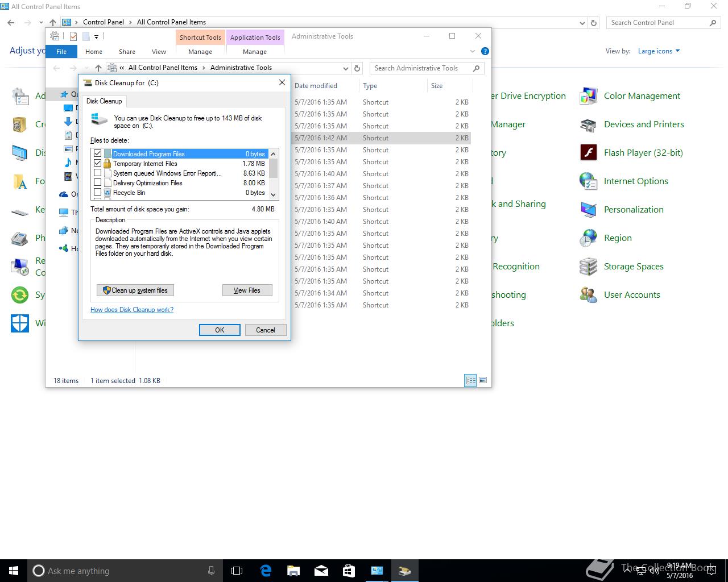Viewport: 728px width, 582px height.
Task: Expand the ribbon with the chevron arrow
Action: point(472,51)
